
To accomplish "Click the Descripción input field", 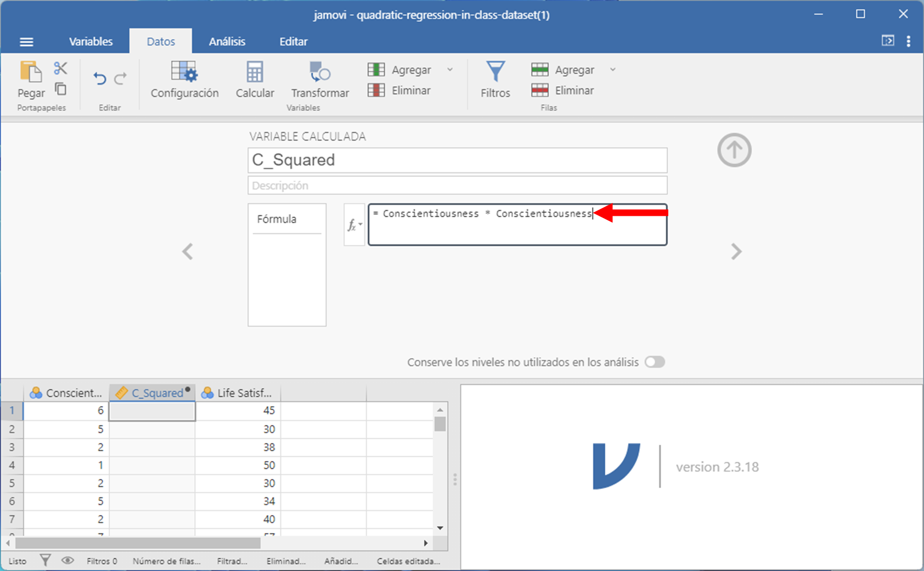I will point(457,186).
